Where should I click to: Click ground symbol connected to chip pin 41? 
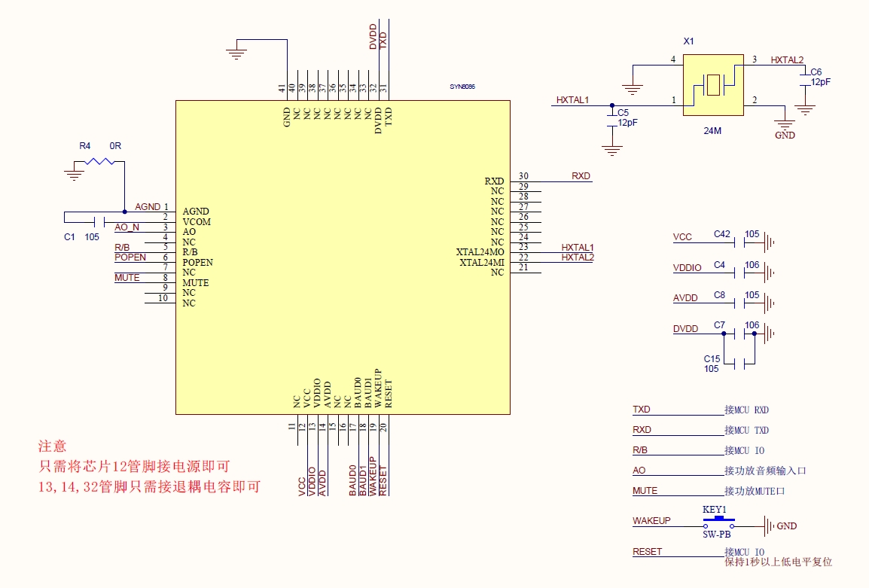(236, 52)
